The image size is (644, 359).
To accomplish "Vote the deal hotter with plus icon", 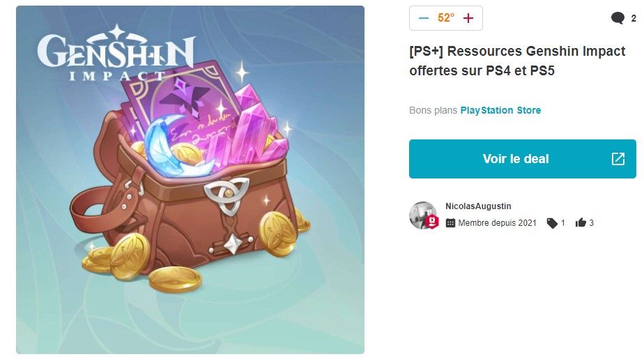I will [468, 18].
